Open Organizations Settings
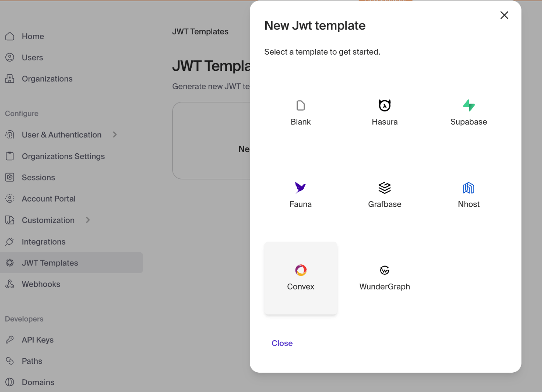This screenshot has height=392, width=542. [x=63, y=156]
